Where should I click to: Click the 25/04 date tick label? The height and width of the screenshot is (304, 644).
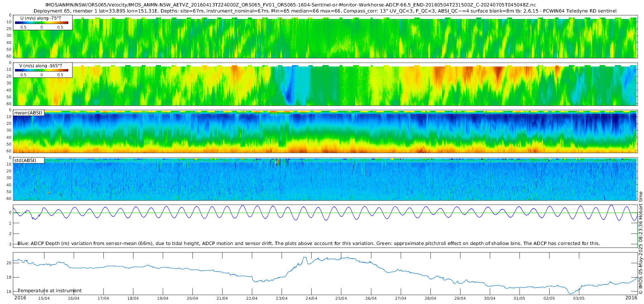[x=341, y=298]
